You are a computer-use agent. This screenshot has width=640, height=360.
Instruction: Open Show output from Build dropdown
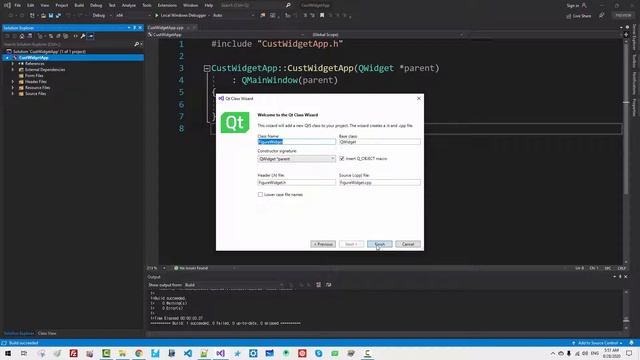pyautogui.click(x=234, y=285)
